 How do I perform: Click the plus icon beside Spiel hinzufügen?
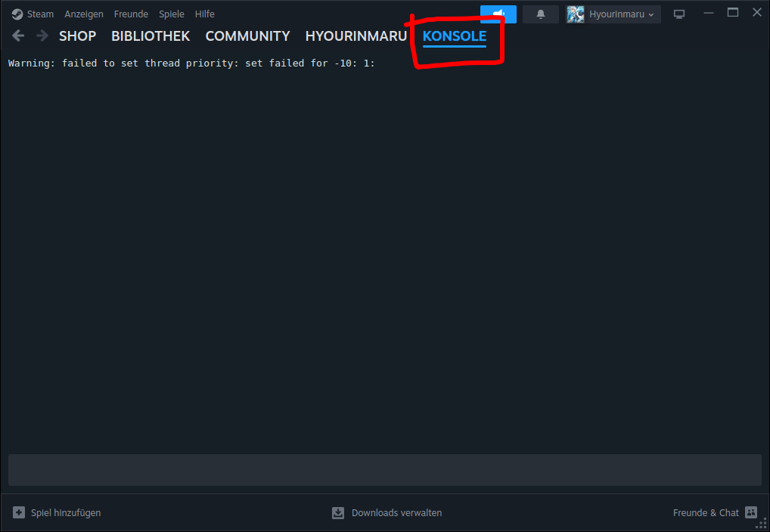click(x=19, y=512)
